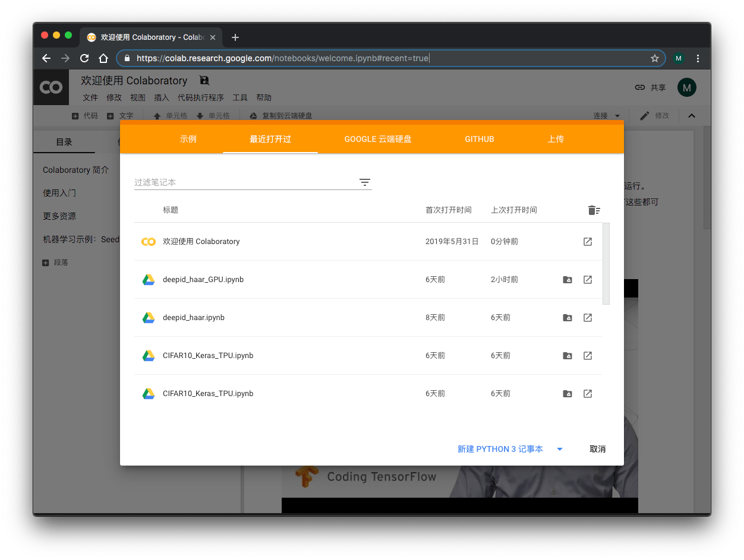Switch to the GITHUB tab
Viewport: 744px width, 560px height.
click(479, 139)
